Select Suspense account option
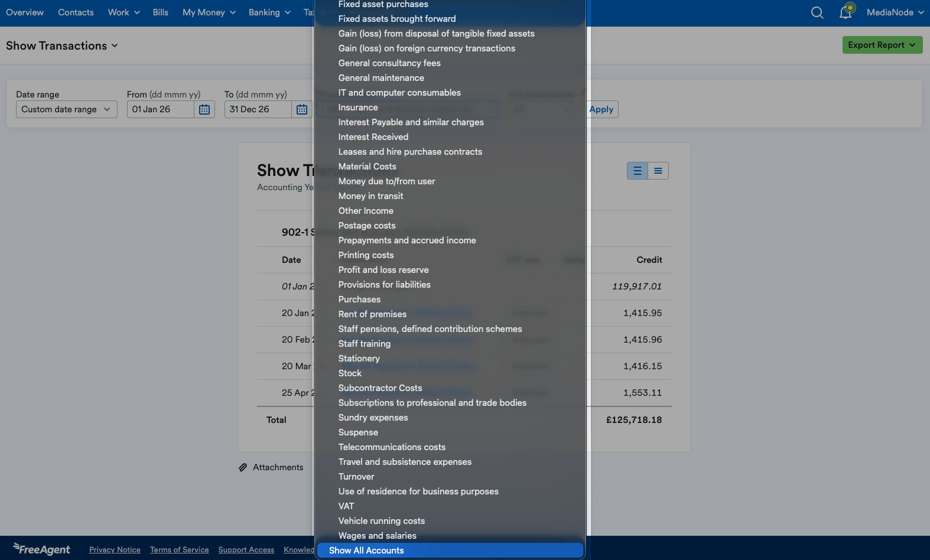The height and width of the screenshot is (560, 930). (x=450, y=432)
